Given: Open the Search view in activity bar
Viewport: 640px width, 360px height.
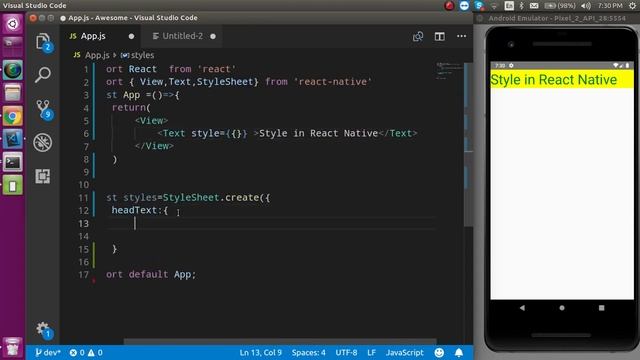Looking at the screenshot, I should tap(43, 75).
